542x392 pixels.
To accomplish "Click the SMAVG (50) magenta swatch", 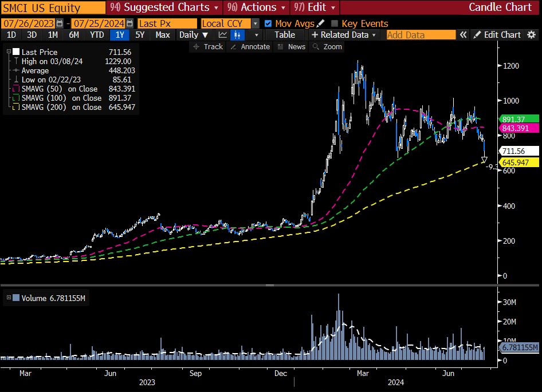I will click(x=16, y=89).
